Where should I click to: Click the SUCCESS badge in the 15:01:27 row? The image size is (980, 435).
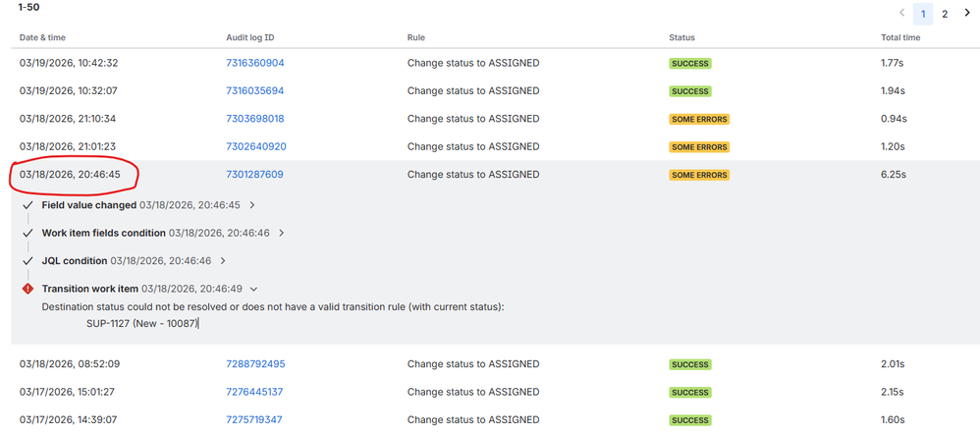coord(690,393)
